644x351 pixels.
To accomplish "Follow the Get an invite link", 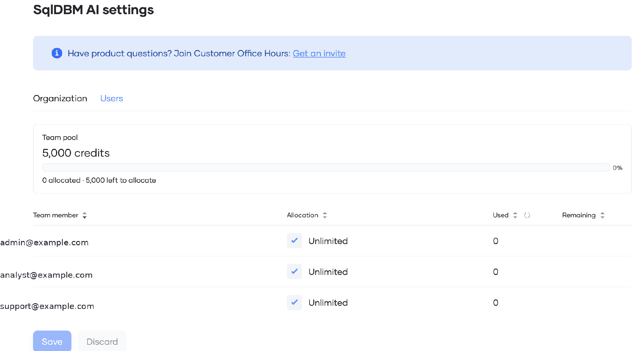I will tap(319, 53).
